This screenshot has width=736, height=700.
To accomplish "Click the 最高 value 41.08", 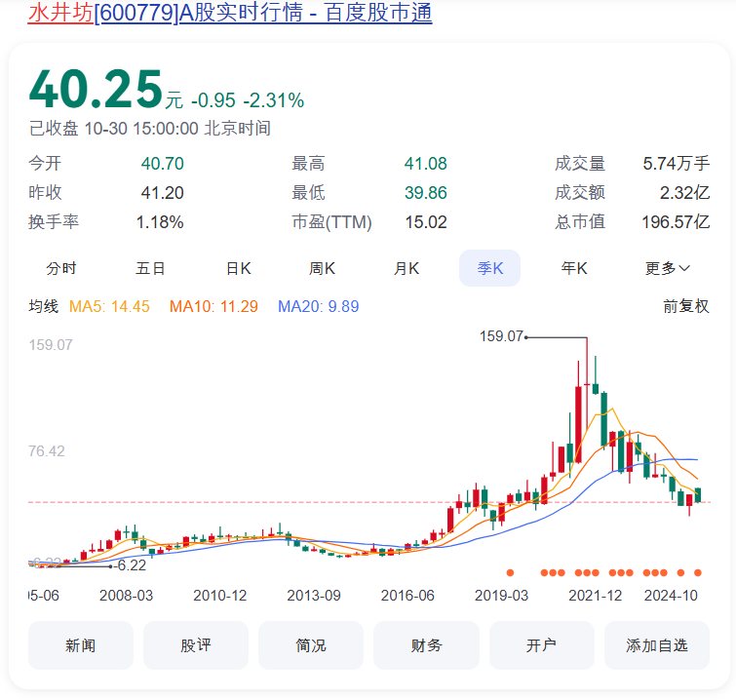I will click(x=426, y=164).
